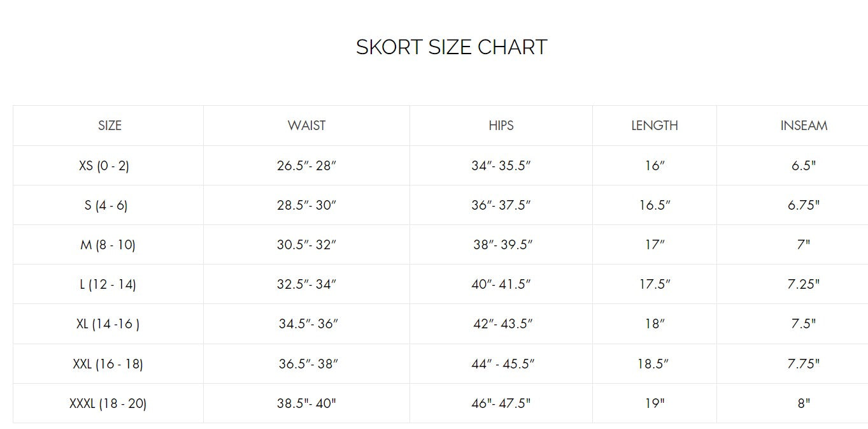This screenshot has width=868, height=429.
Task: Click waist value 38.5"- 40"
Action: [306, 404]
